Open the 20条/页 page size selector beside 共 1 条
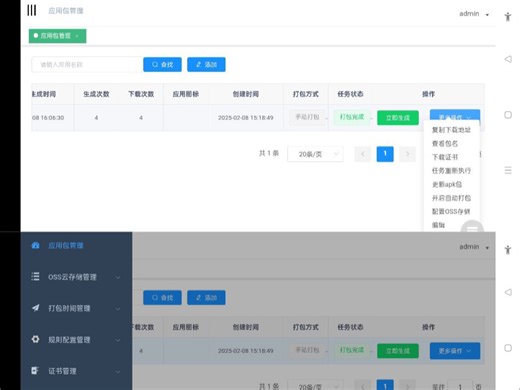Image resolution: width=520 pixels, height=390 pixels. click(x=315, y=154)
